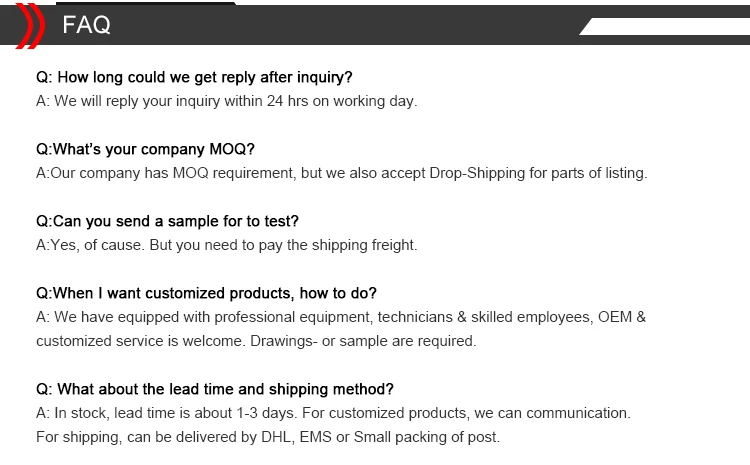Click the red double-chevron icon beside FAQ
Image resolution: width=750 pixels, height=465 pixels.
tap(25, 26)
